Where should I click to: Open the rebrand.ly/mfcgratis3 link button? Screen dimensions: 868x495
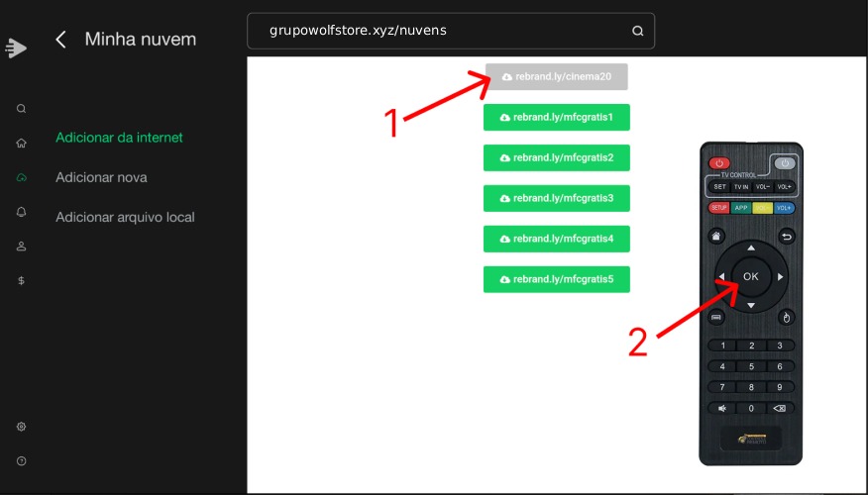pyautogui.click(x=556, y=198)
